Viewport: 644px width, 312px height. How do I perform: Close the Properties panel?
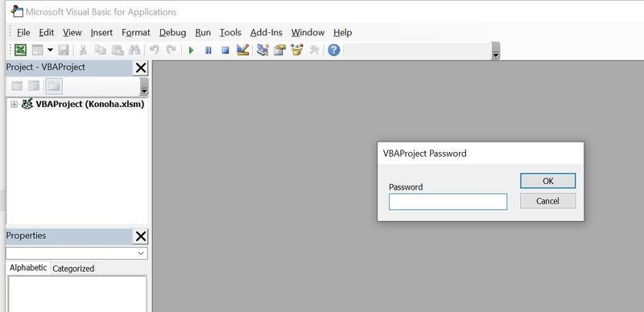[140, 236]
